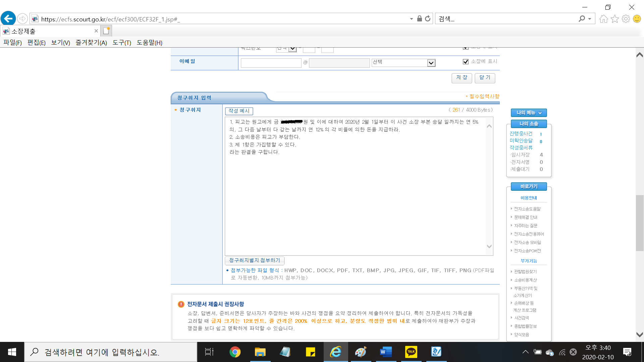This screenshot has height=362, width=644.
Task: Click the search magnifier icon
Action: (x=582, y=19)
